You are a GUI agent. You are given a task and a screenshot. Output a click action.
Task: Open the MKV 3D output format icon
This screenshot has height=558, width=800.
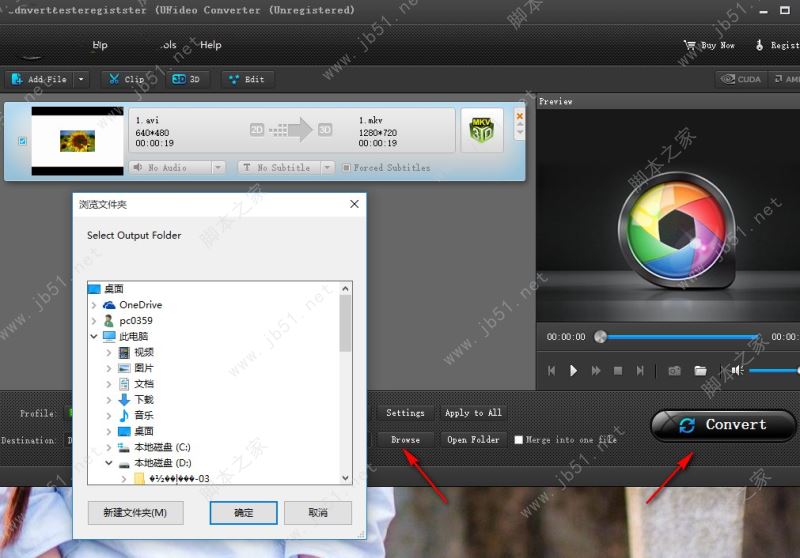pos(482,130)
